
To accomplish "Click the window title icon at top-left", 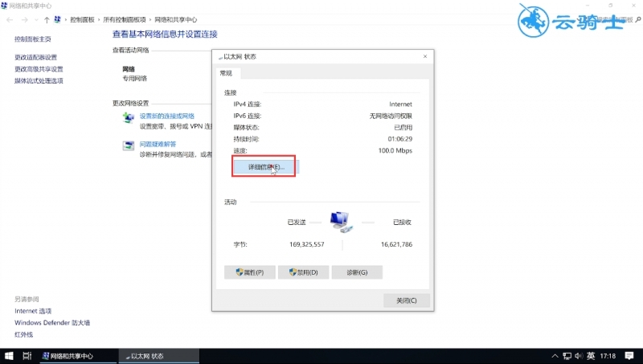I will tap(4, 6).
